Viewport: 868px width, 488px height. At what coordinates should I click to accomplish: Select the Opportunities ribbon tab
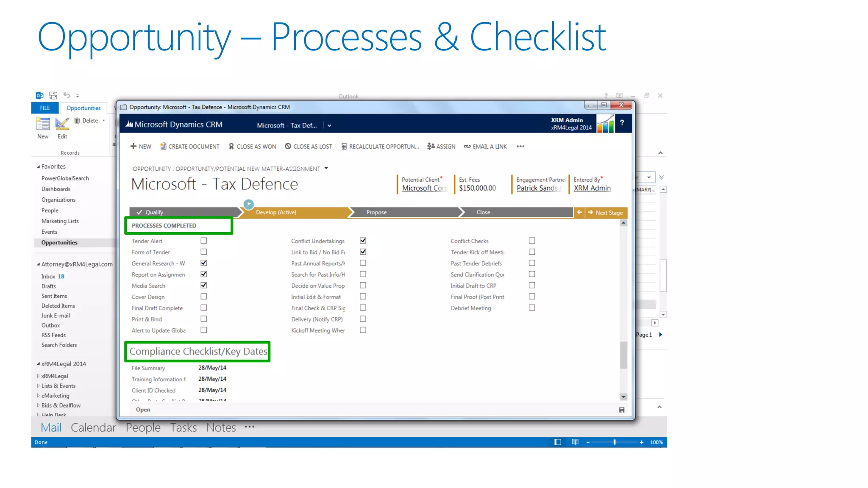pyautogui.click(x=83, y=108)
